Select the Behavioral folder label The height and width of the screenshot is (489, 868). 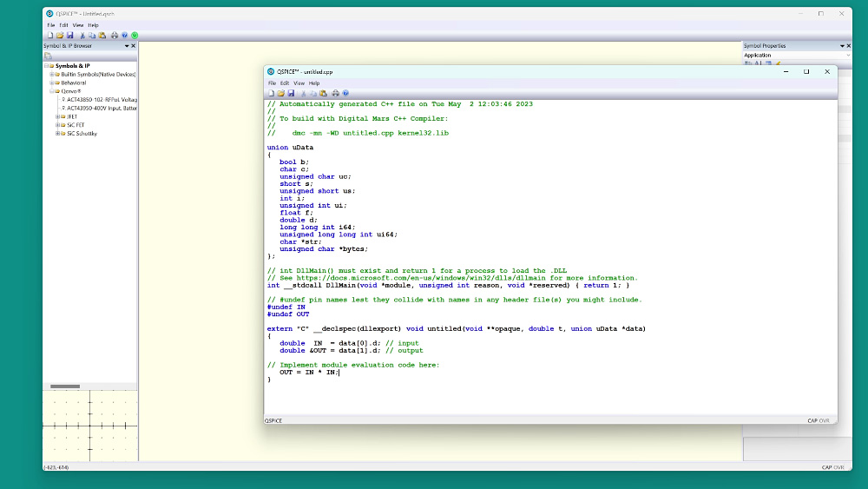[x=73, y=83]
